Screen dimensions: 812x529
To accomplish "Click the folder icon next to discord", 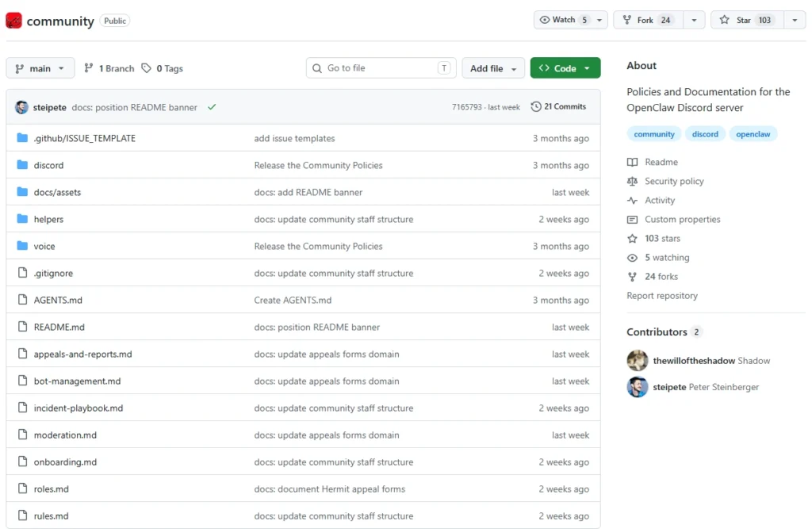I will click(21, 165).
